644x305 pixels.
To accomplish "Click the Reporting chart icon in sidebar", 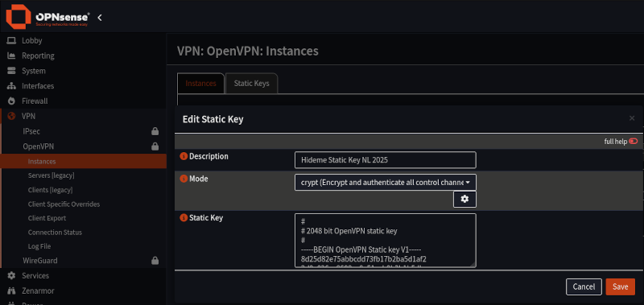I will 11,56.
